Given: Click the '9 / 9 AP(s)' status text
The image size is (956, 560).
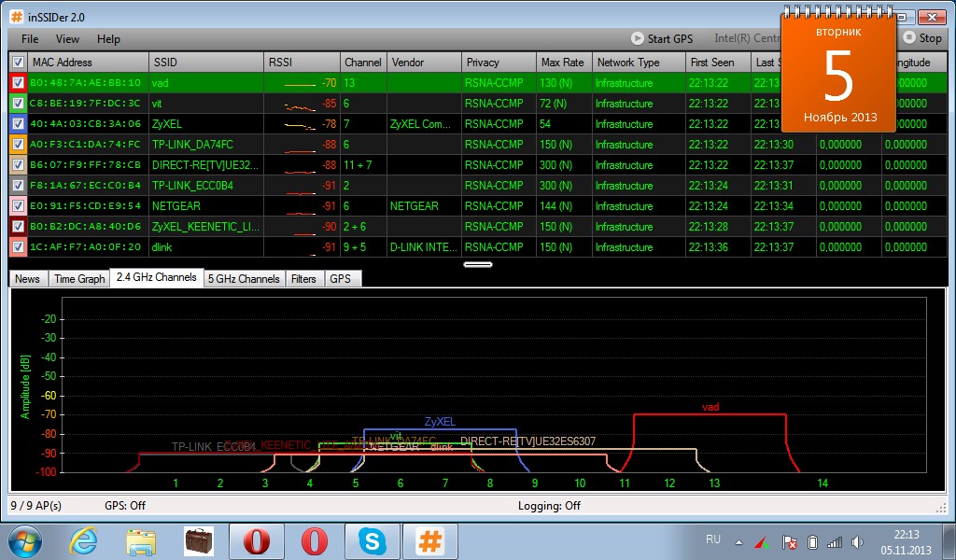Looking at the screenshot, I should coord(36,506).
